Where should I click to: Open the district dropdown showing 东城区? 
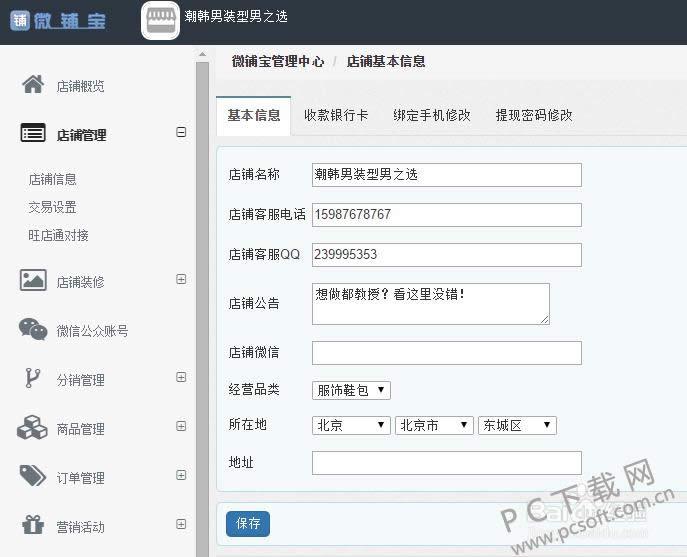pos(517,425)
